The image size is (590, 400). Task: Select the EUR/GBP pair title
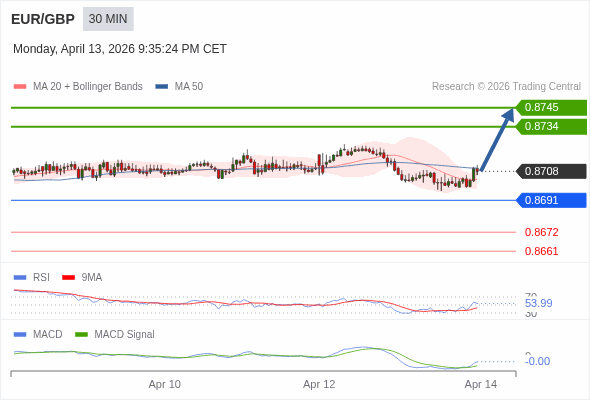point(43,19)
